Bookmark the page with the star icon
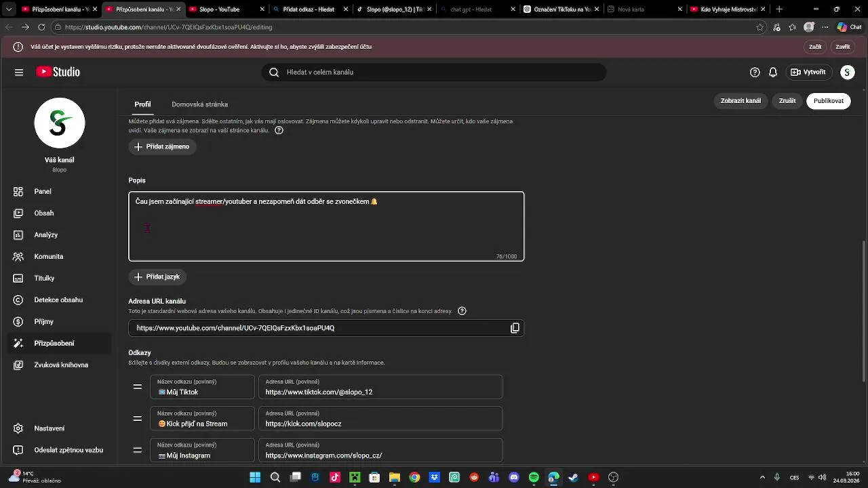Image resolution: width=868 pixels, height=488 pixels. click(x=760, y=27)
